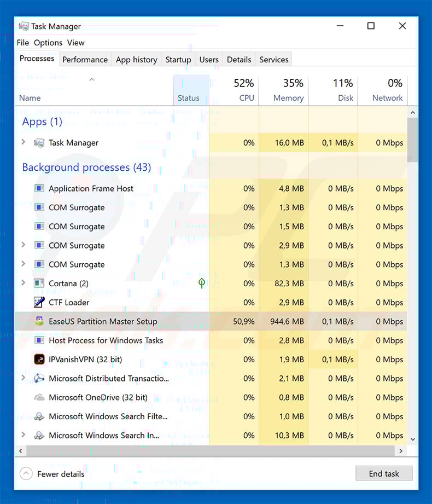
Task: Expand Microsoft Distributed Transaction process
Action: pos(23,378)
